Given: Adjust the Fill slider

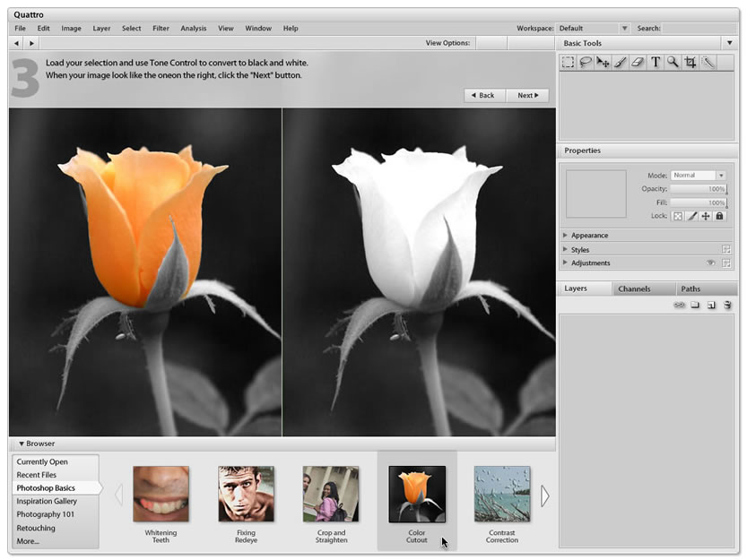Looking at the screenshot, I should (x=699, y=202).
